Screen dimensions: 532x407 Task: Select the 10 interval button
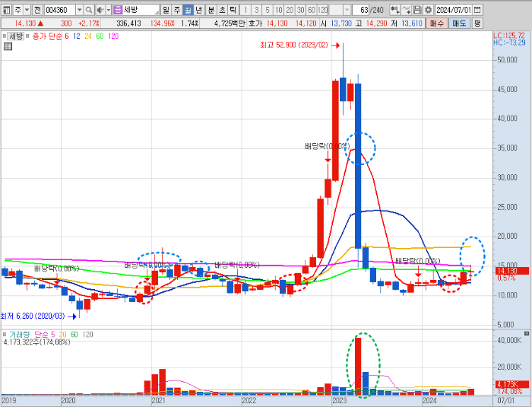coord(279,10)
